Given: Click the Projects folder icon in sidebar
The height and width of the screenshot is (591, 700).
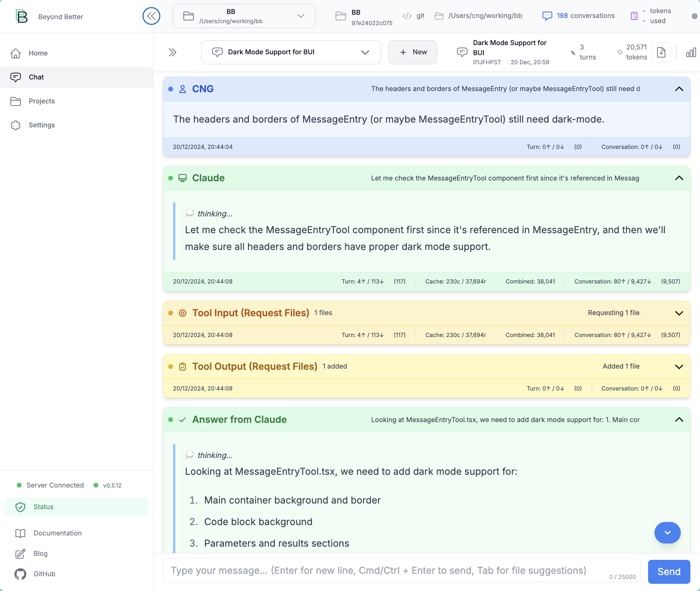Looking at the screenshot, I should [x=16, y=101].
